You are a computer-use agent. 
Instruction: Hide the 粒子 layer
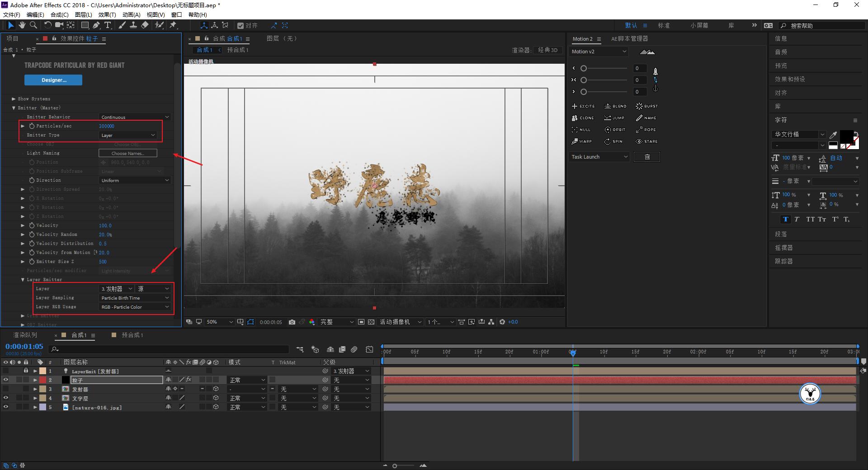click(6, 380)
